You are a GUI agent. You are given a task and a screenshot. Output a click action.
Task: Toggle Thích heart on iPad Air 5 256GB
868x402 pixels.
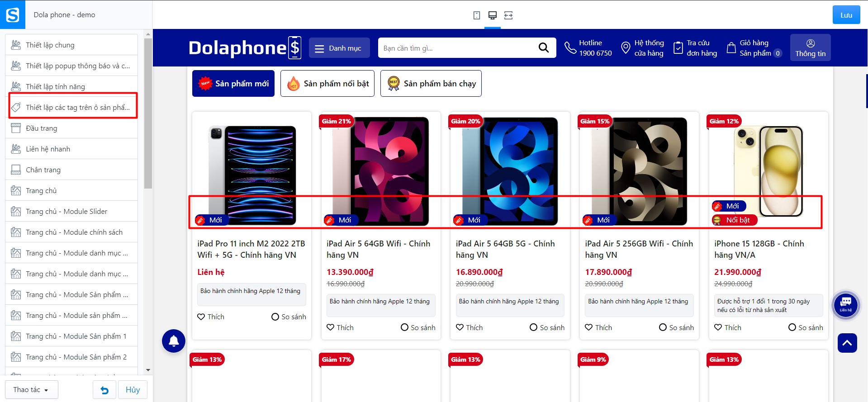point(598,327)
